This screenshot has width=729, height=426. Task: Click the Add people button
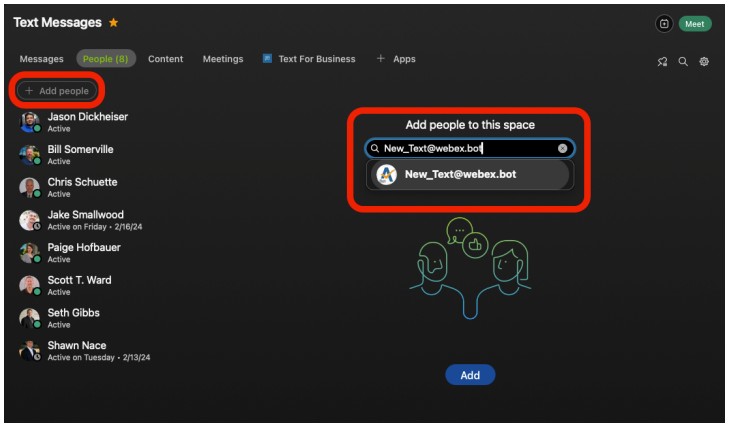[x=57, y=91]
